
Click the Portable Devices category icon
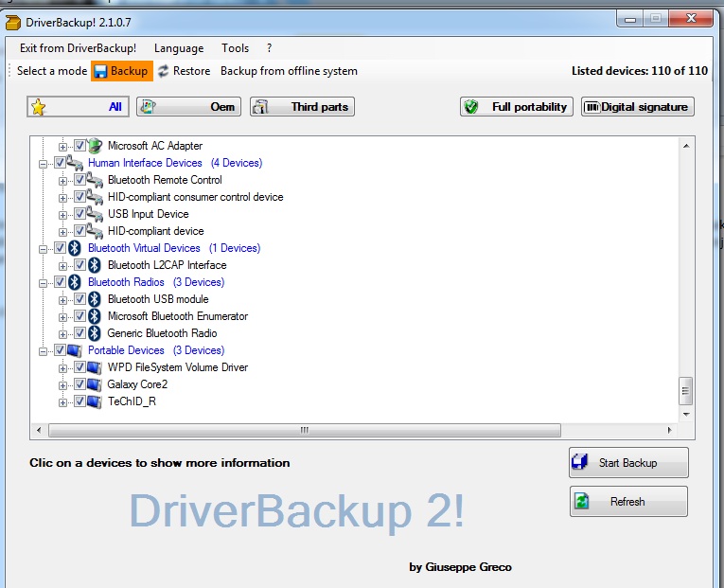[75, 350]
